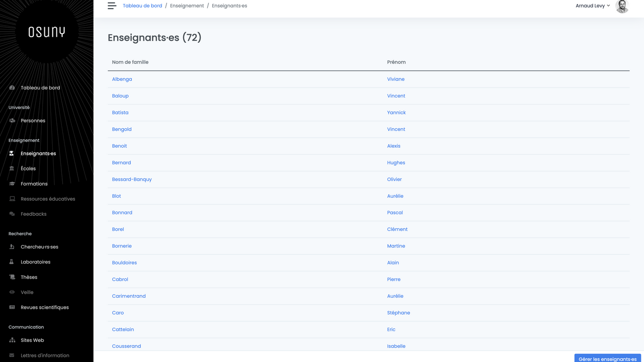The width and height of the screenshot is (644, 362).
Task: Click the Revues scientifiques icon
Action: click(x=12, y=307)
